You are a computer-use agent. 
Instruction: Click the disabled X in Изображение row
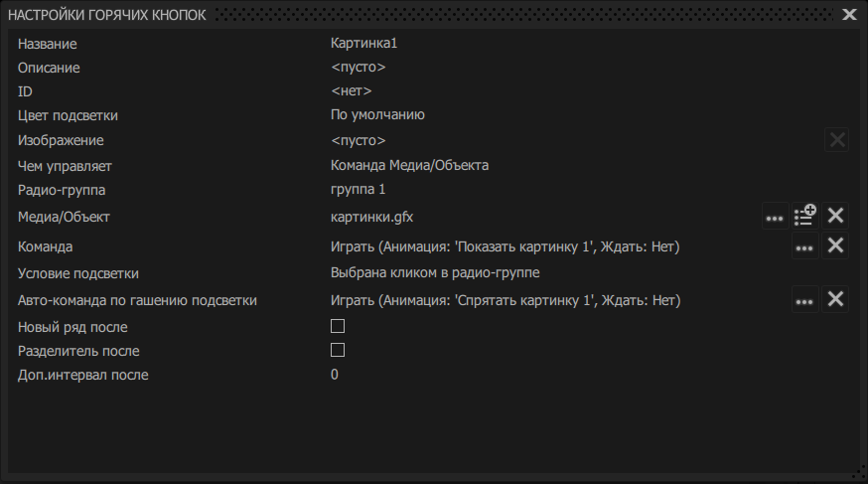[836, 140]
